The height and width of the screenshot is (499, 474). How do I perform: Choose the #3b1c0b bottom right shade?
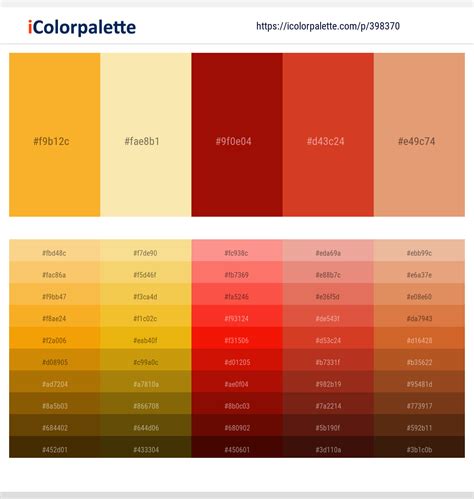coord(419,447)
